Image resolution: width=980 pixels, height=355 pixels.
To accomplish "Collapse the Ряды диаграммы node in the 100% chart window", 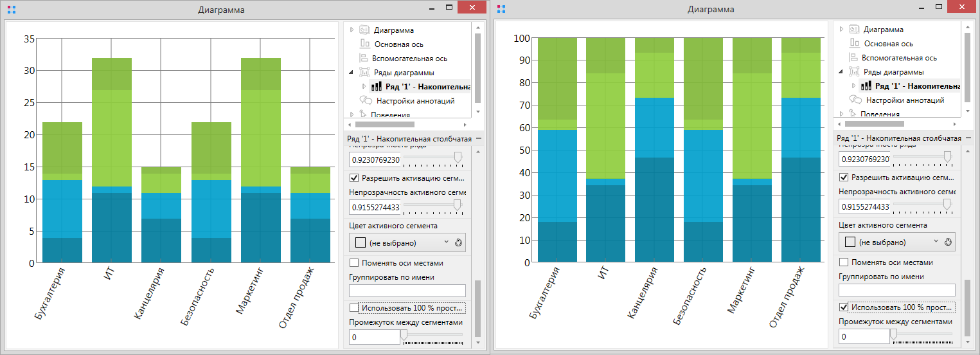I will point(841,72).
